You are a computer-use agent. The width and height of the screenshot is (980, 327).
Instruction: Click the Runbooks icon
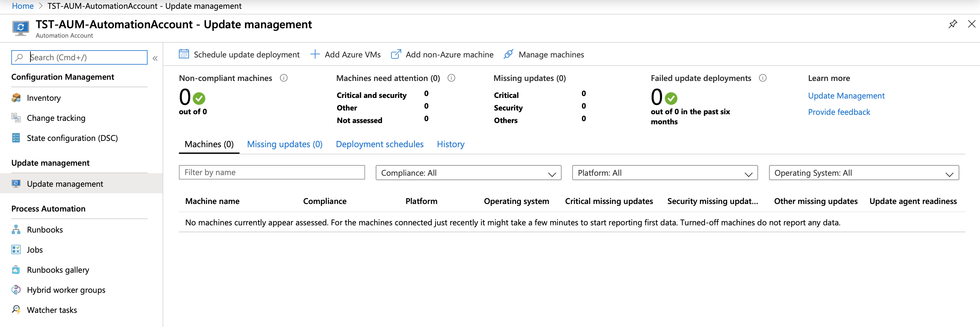tap(16, 230)
